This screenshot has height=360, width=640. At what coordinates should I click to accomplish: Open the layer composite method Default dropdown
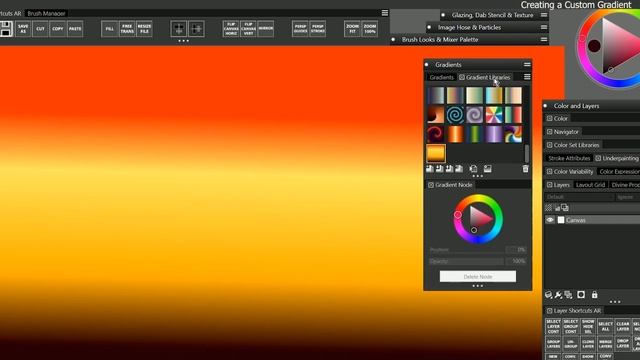click(580, 197)
